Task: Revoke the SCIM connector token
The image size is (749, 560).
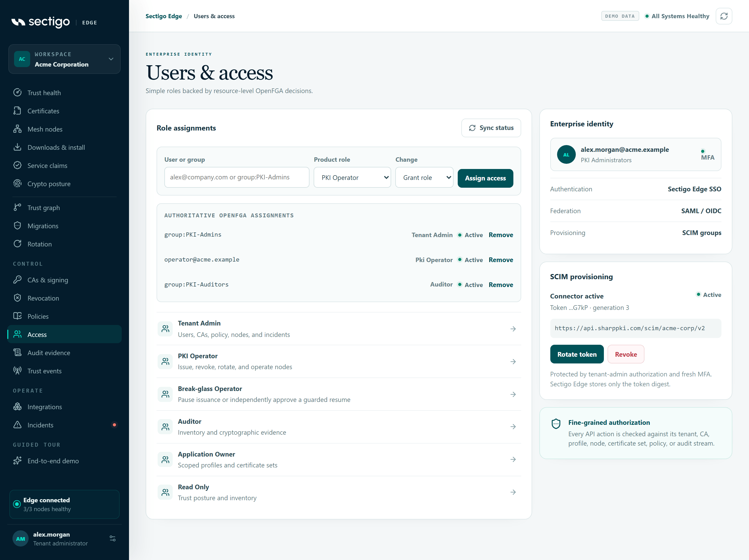Action: tap(626, 354)
